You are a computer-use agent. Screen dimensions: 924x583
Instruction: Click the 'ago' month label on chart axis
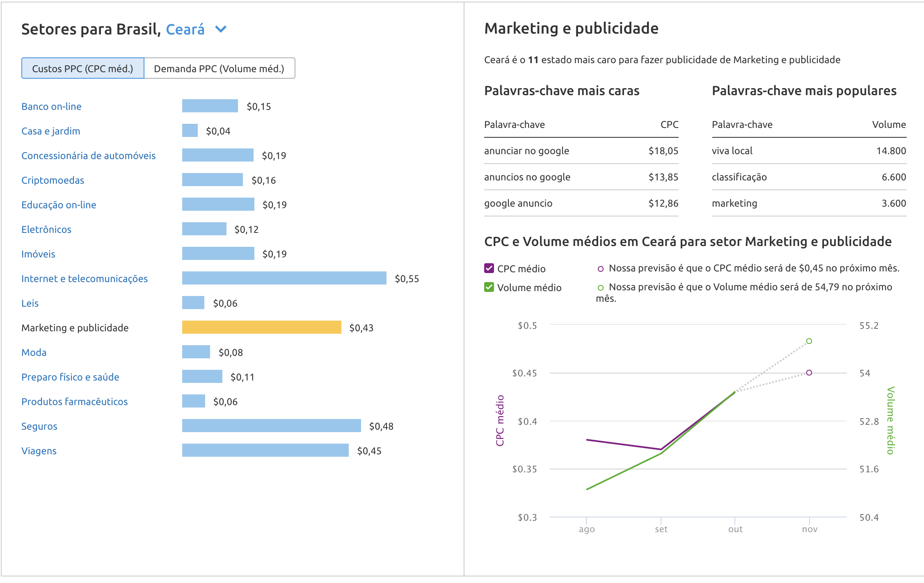(587, 529)
